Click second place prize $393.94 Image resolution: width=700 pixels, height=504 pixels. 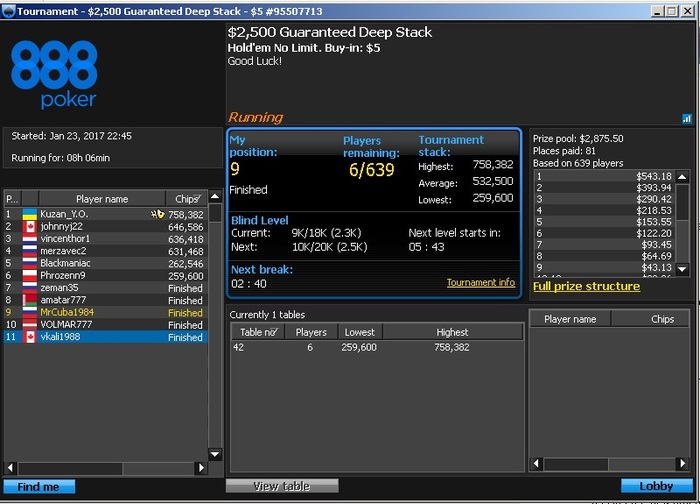click(x=654, y=187)
